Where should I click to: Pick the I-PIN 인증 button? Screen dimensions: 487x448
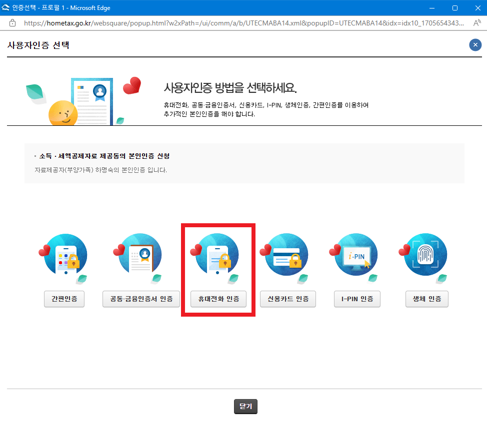pos(357,299)
